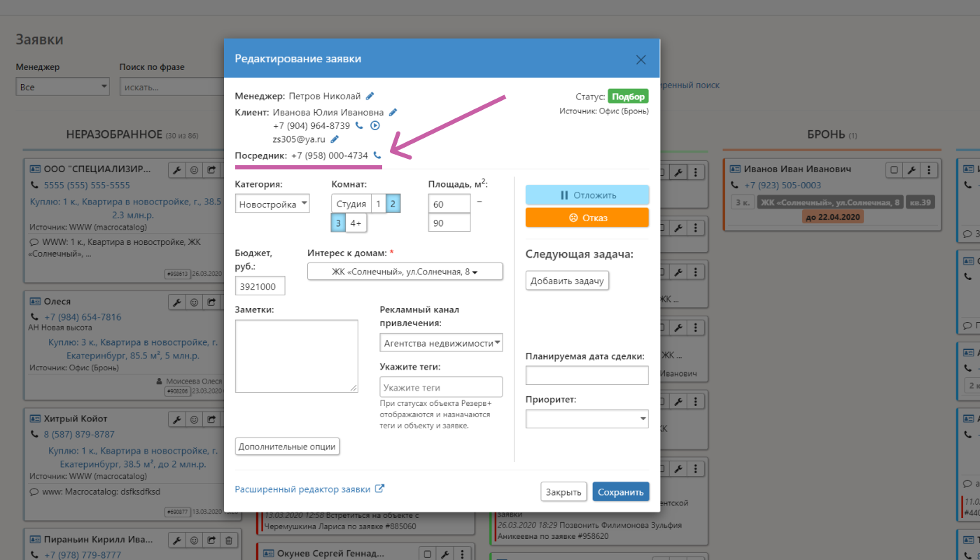Open three-dots menu on Иванов Иван Иванович card

coord(928,169)
